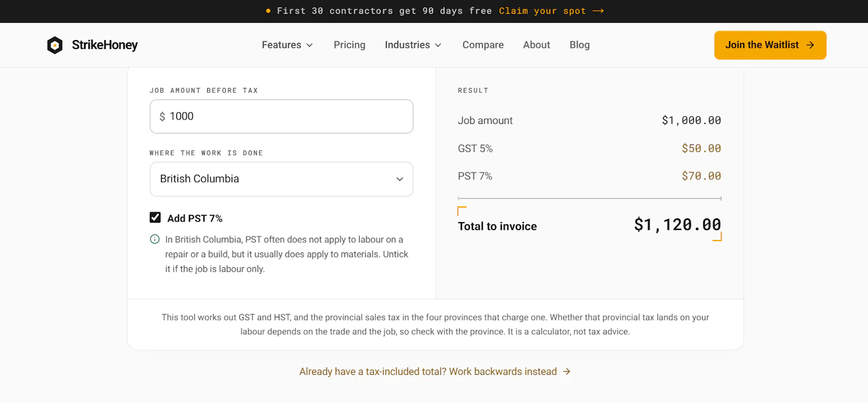Select the PST 7% value $70.00

(701, 176)
